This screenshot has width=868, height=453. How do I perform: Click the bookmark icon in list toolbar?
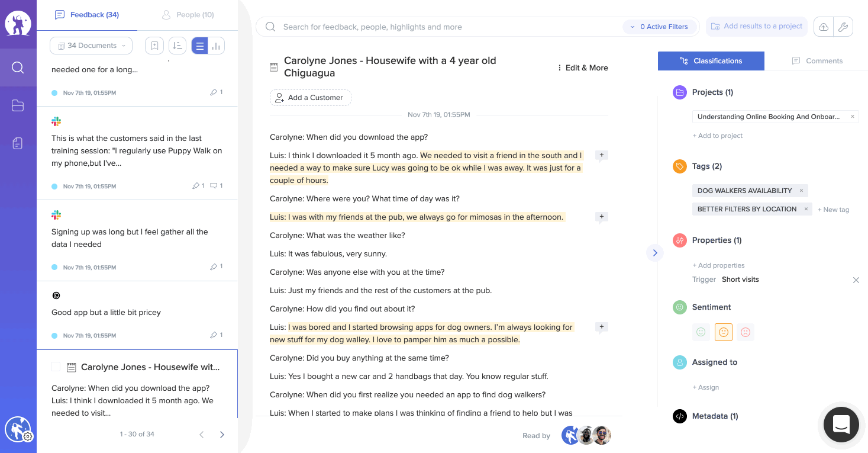click(154, 46)
